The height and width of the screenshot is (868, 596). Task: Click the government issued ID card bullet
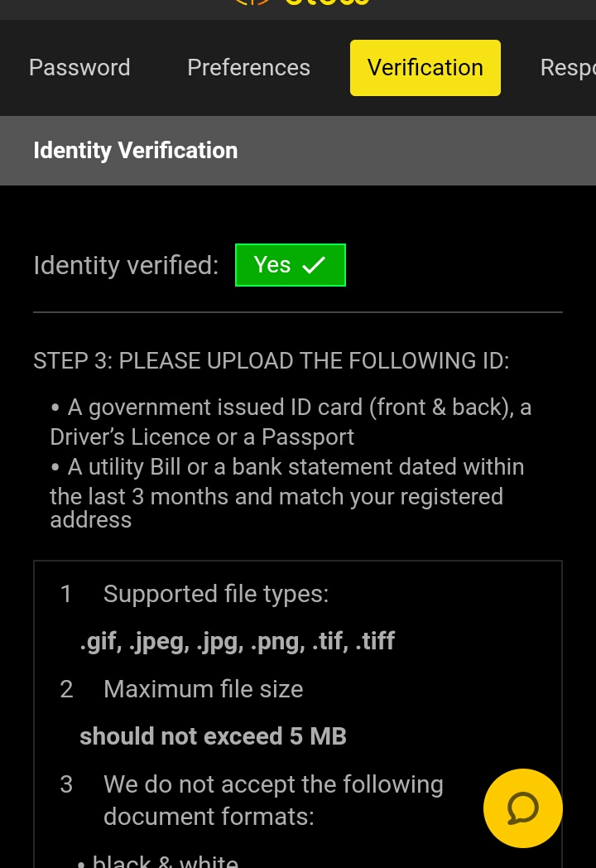pos(291,422)
